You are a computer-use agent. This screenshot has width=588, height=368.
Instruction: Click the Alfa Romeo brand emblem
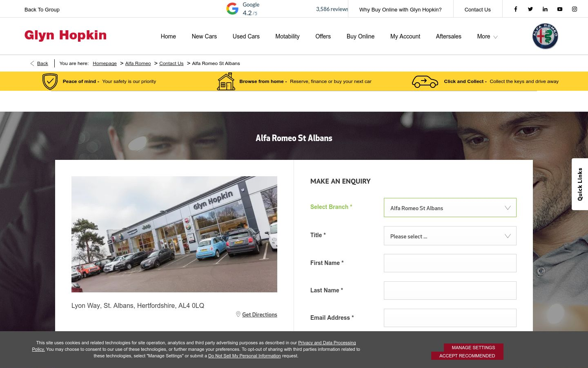[x=545, y=36]
